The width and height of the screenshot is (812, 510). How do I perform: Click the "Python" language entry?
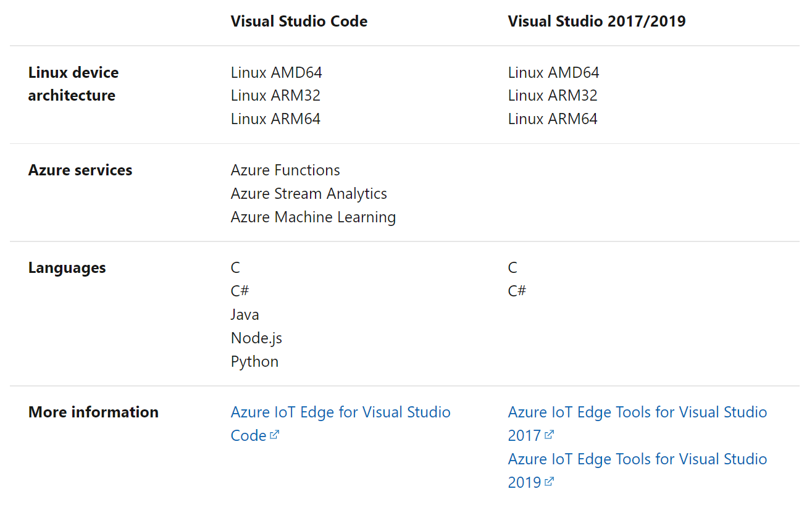click(x=254, y=362)
